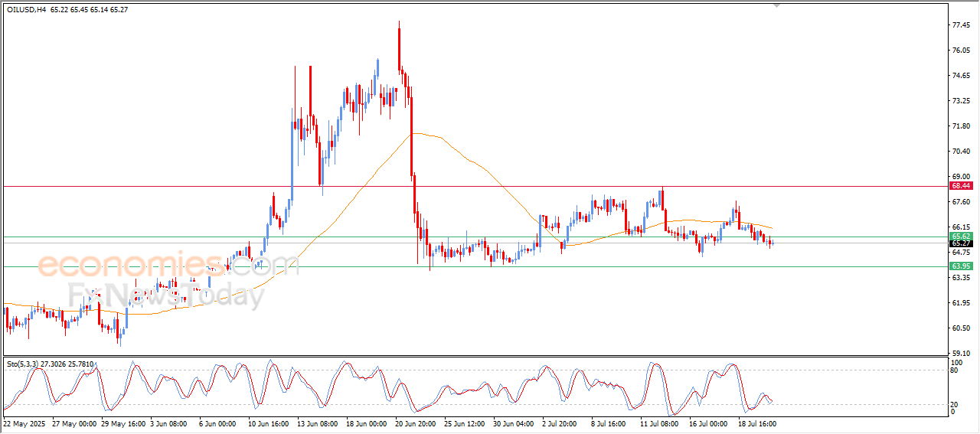
Task: Click the 74.65 price axis label
Action: pos(962,76)
